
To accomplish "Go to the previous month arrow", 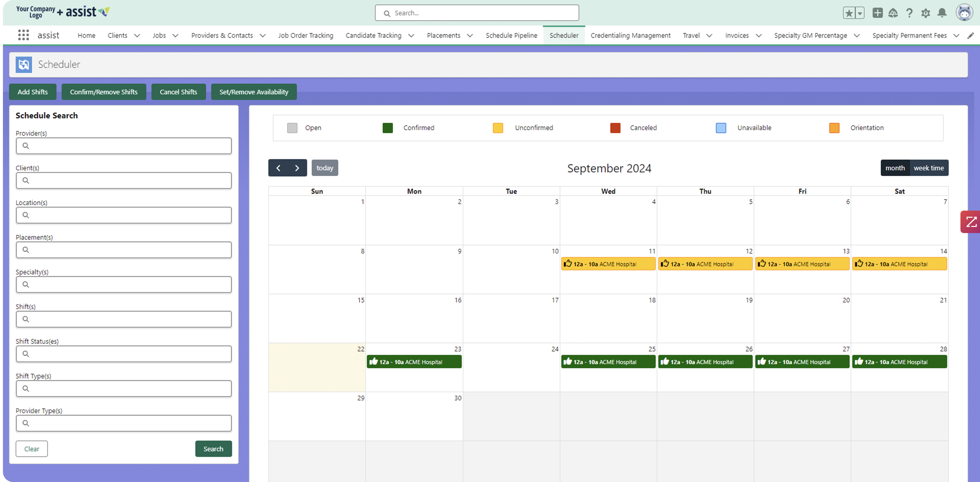I will tap(278, 168).
